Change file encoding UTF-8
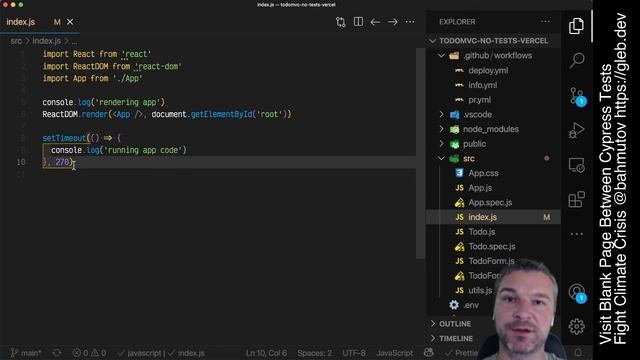Viewport: 640px width, 360px height. coord(353,353)
